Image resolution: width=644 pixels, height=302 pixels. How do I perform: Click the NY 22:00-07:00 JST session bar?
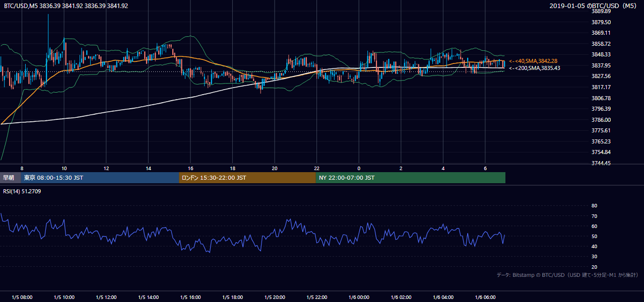coord(411,178)
